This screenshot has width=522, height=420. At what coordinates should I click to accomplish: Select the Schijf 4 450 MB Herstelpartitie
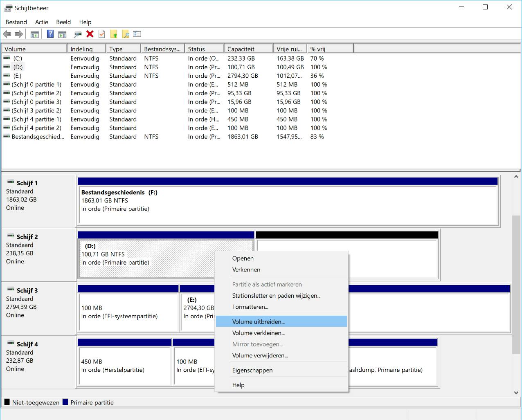(124, 366)
